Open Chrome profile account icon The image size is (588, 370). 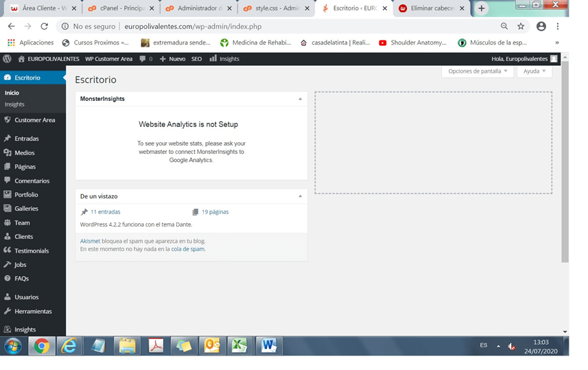click(x=541, y=26)
